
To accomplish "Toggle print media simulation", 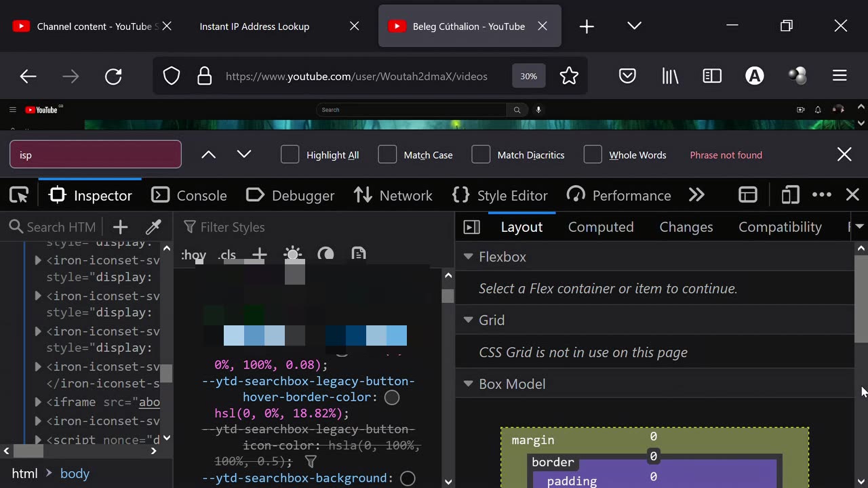I will pyautogui.click(x=359, y=255).
